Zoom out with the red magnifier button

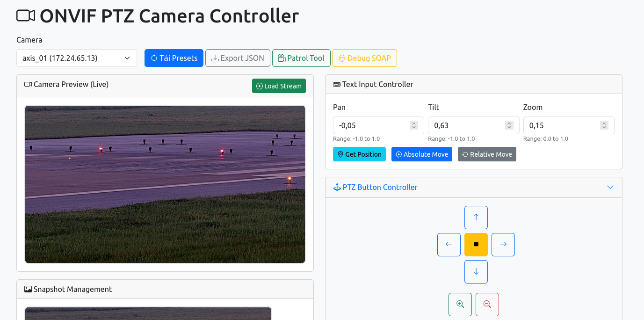click(487, 305)
